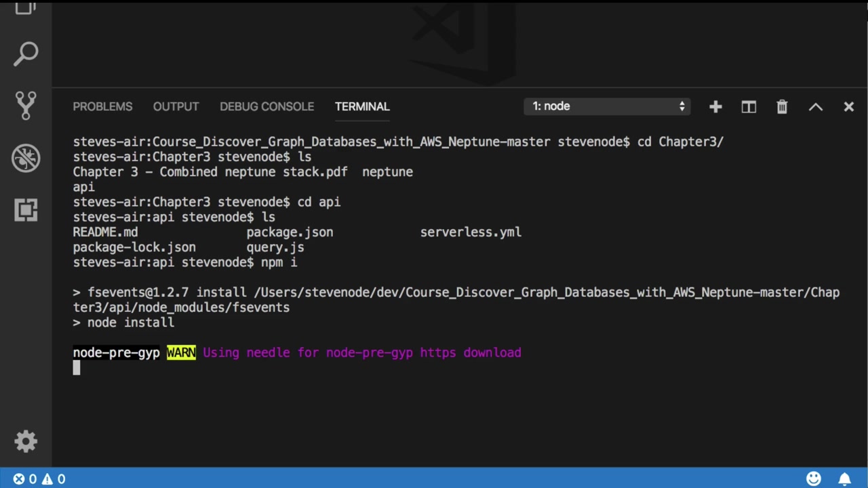Click errors and warnings count in status bar
Screen dimensions: 868x488
tap(39, 479)
